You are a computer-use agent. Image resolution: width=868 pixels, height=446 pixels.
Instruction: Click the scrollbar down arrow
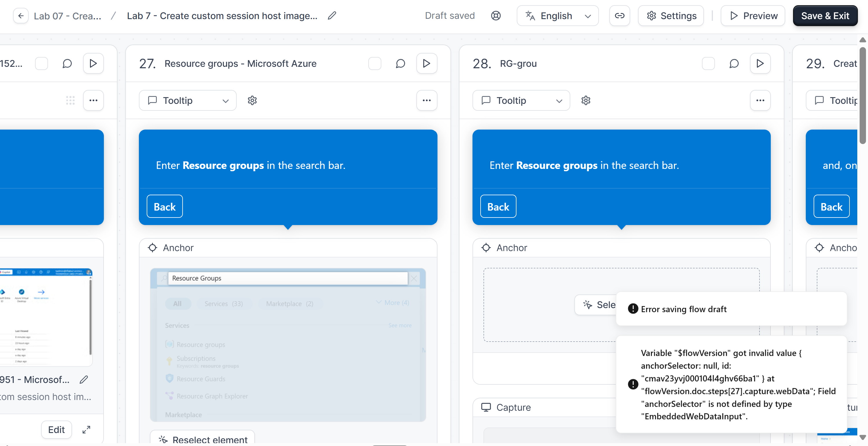click(862, 438)
